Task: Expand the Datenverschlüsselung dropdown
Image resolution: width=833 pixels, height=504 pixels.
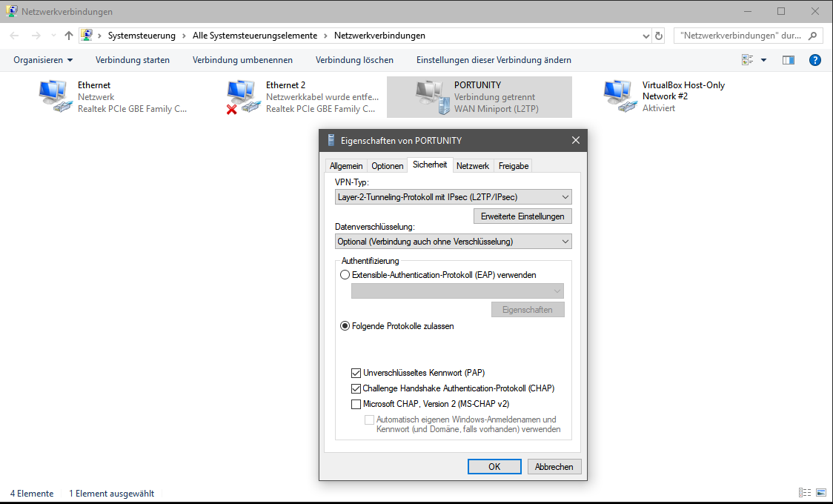Action: click(x=454, y=242)
